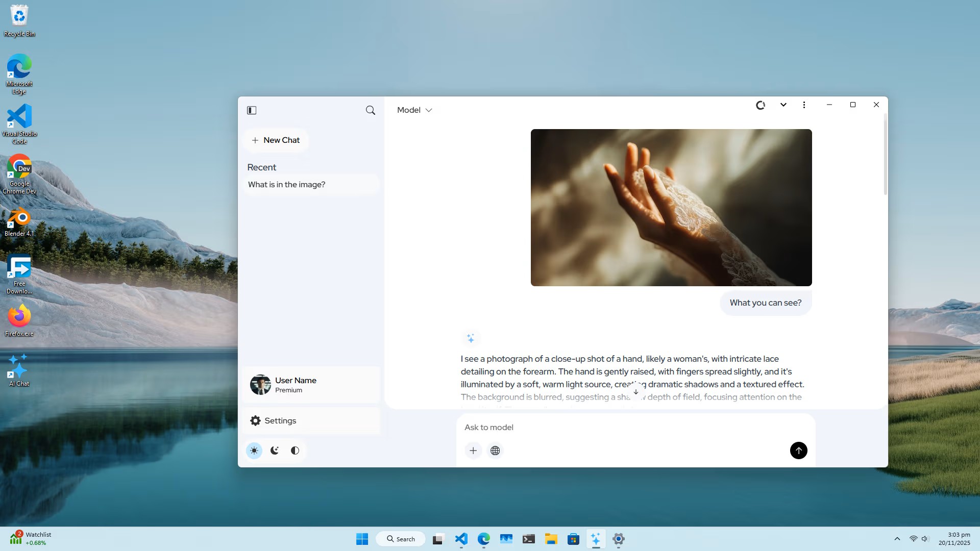Screen dimensions: 980x551
Task: Click the search icon in the sidebar
Action: (x=370, y=110)
